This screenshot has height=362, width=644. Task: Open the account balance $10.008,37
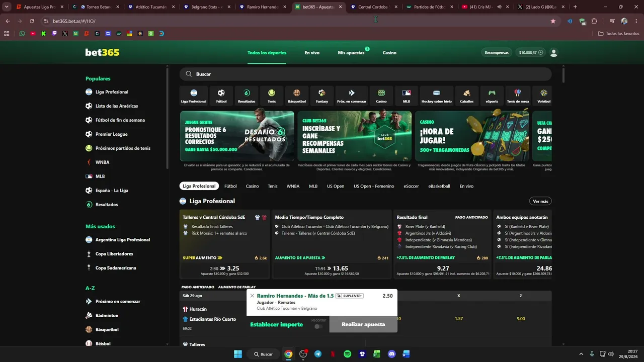tap(530, 53)
